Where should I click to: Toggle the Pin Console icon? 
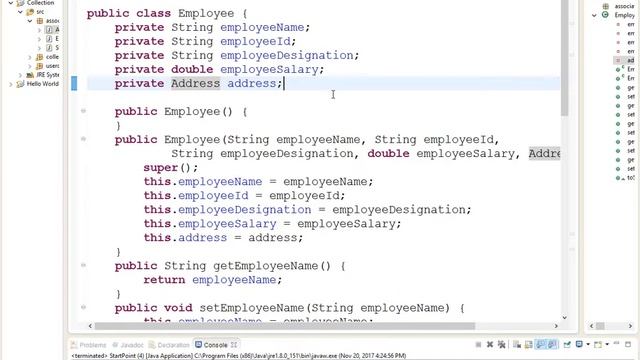pyautogui.click(x=567, y=345)
